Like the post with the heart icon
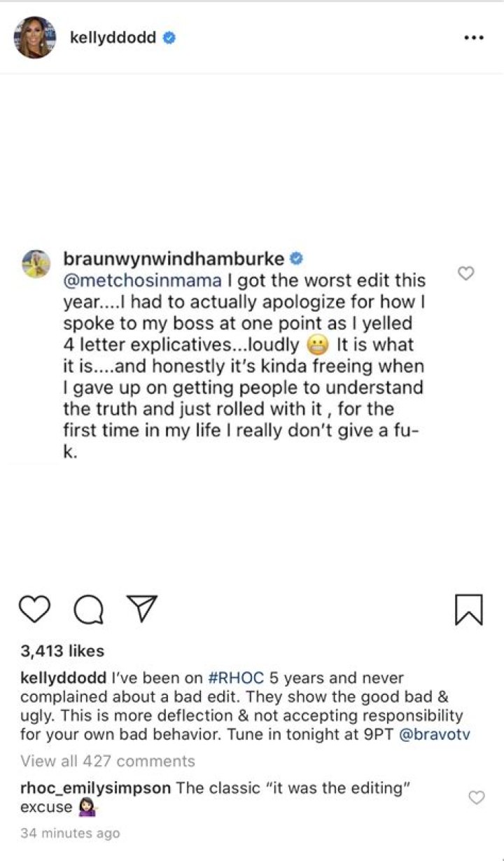This screenshot has height=861, width=504. (35, 609)
